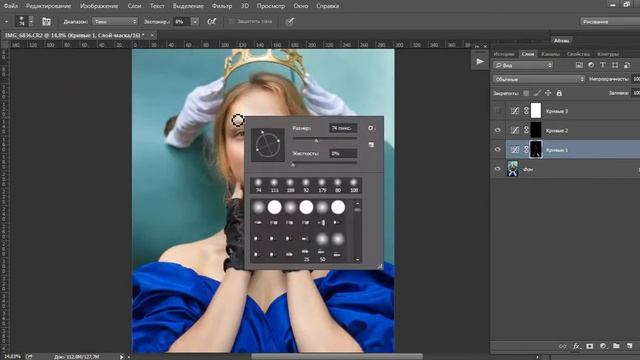The width and height of the screenshot is (640, 360).
Task: Toggle lock position move icon
Action: 548,93
